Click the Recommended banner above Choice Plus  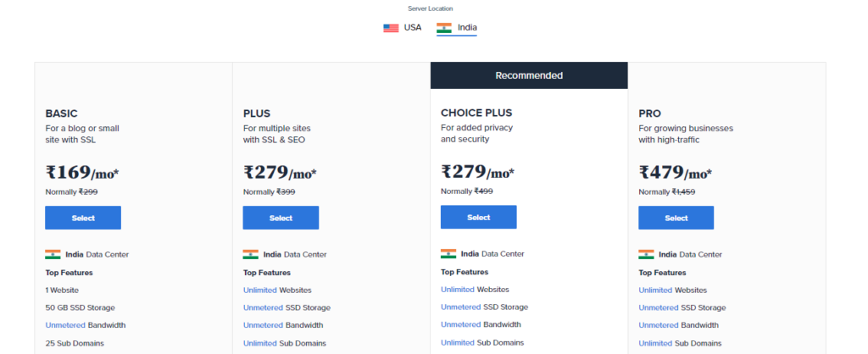tap(529, 75)
